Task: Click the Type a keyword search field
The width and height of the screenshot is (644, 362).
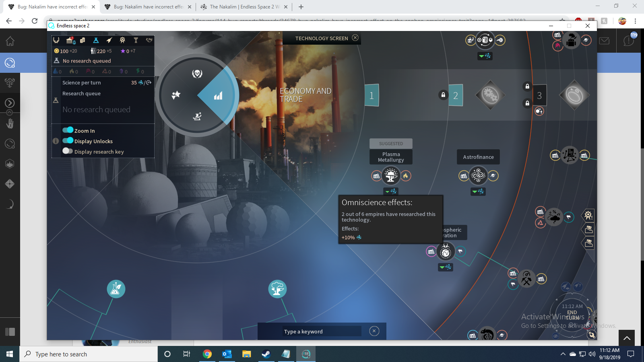Action: click(322, 331)
